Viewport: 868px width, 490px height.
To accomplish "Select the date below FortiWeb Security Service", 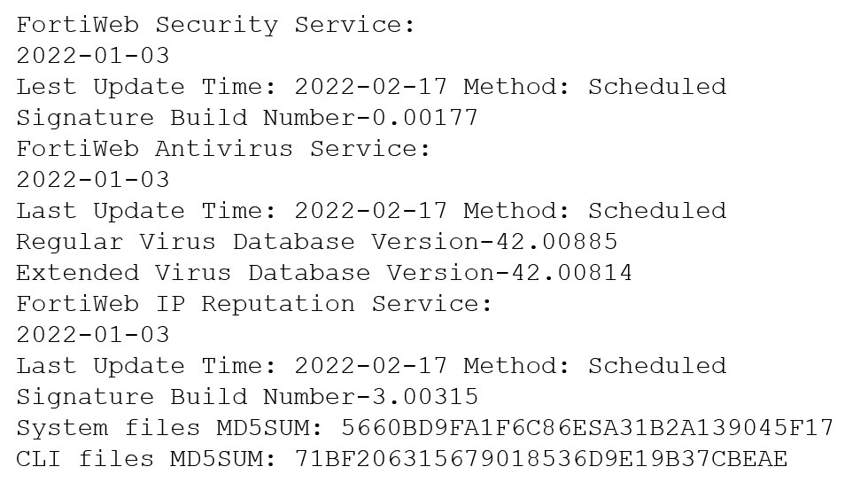I will [92, 56].
